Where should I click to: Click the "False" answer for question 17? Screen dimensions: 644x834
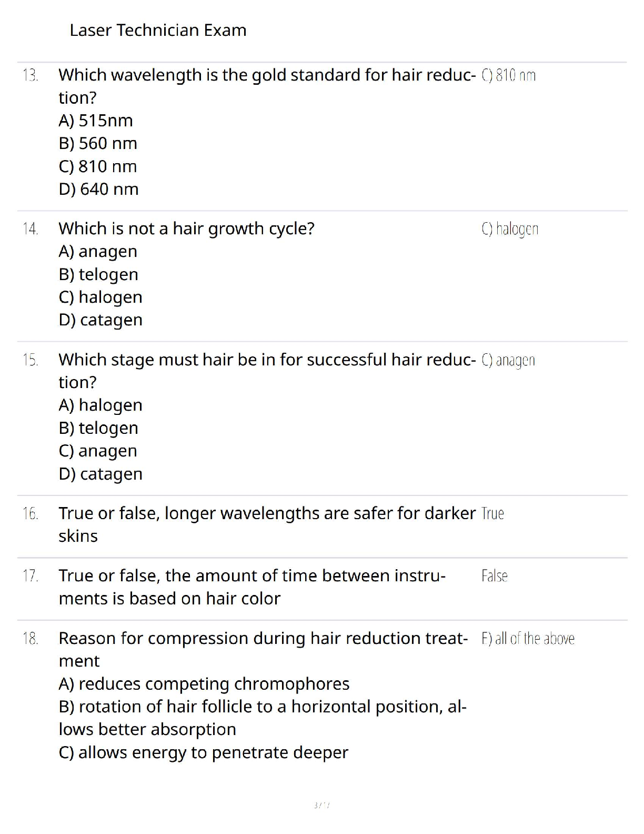click(494, 576)
